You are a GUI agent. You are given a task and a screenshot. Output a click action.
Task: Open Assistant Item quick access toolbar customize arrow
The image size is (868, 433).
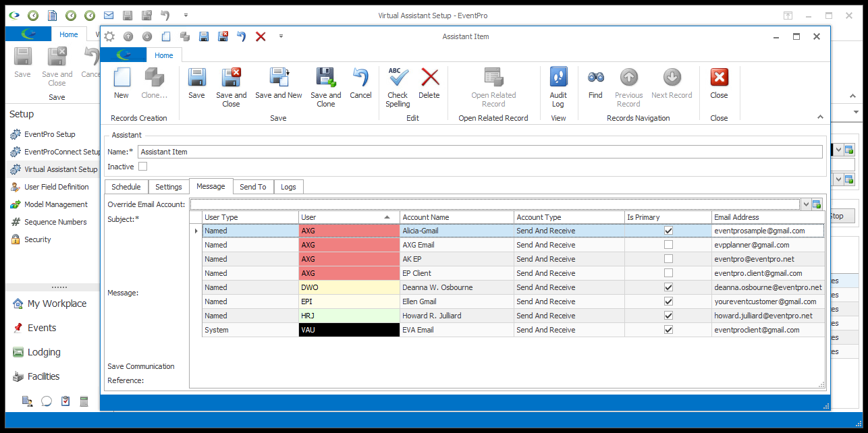281,36
